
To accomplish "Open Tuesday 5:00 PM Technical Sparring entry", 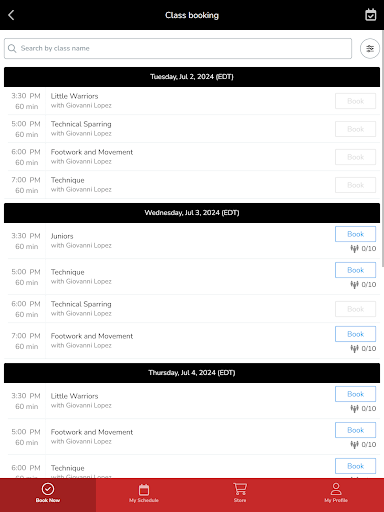I will coord(194,129).
